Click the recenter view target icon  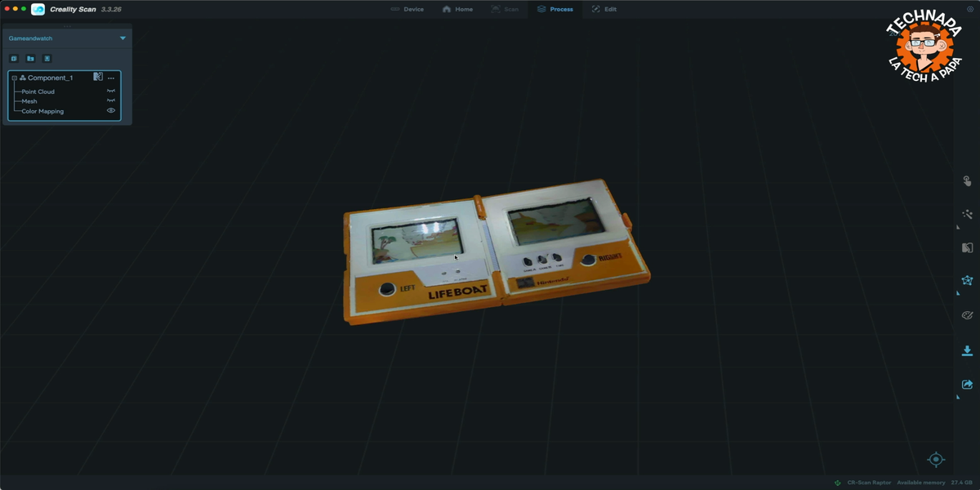click(x=936, y=460)
